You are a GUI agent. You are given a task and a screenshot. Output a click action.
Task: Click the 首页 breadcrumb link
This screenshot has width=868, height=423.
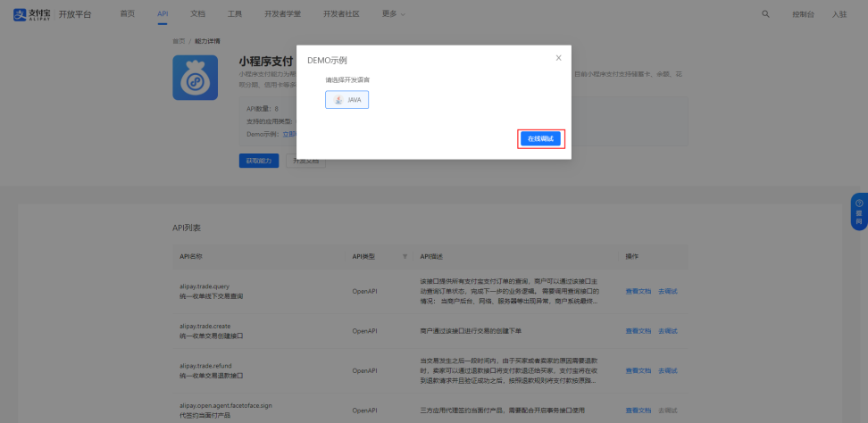click(179, 41)
